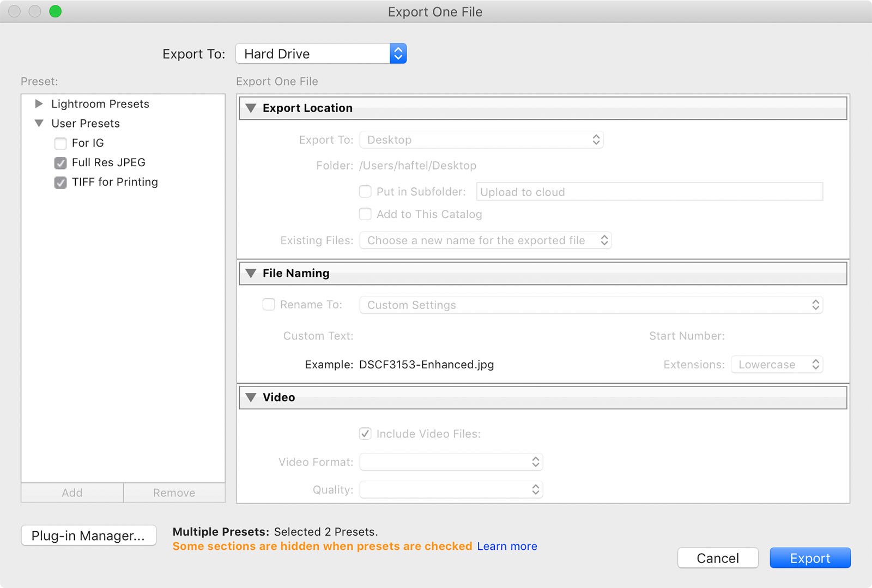Click the subfolder name text field
The height and width of the screenshot is (588, 872).
pyautogui.click(x=649, y=192)
